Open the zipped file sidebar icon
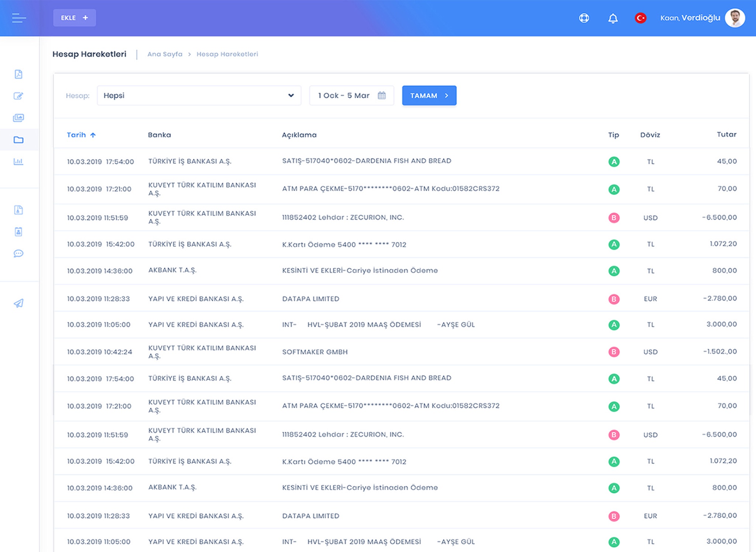 (18, 210)
